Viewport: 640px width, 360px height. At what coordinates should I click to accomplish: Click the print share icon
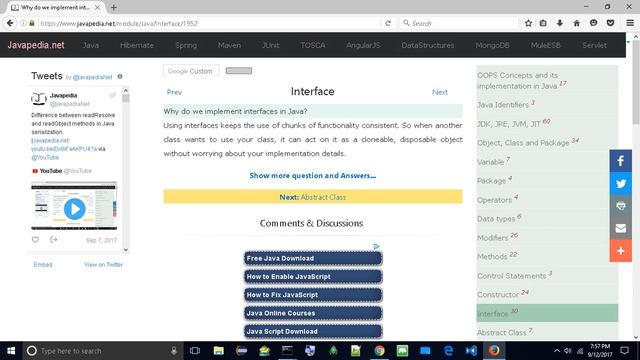coord(620,206)
